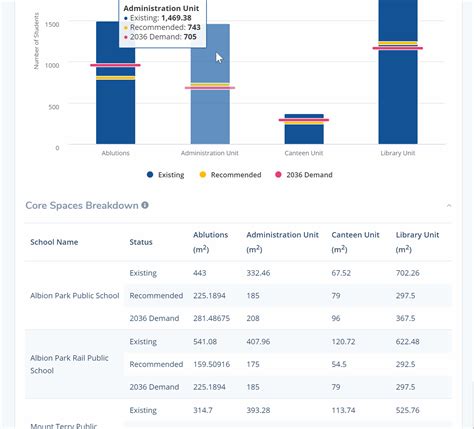The image size is (474, 429).
Task: Select the Administration Unit bar
Action: 210,84
